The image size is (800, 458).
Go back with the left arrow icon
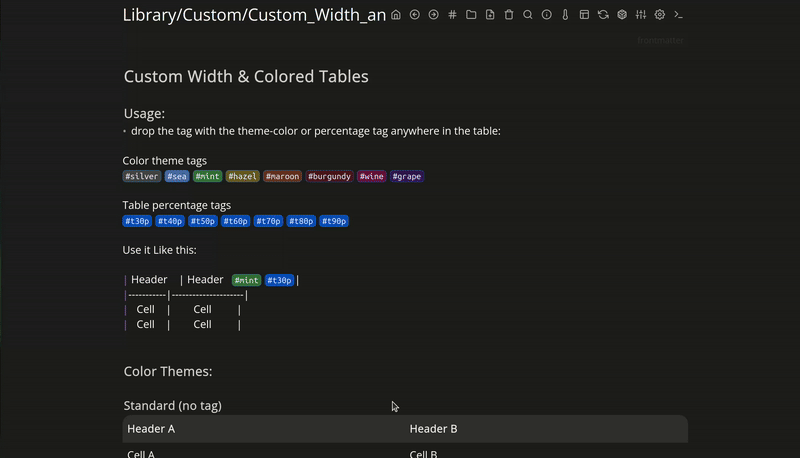415,15
